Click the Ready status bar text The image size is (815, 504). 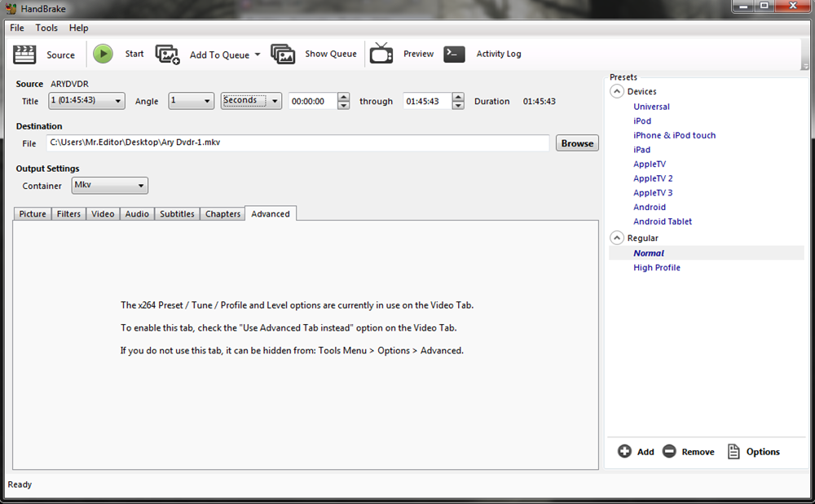20,484
